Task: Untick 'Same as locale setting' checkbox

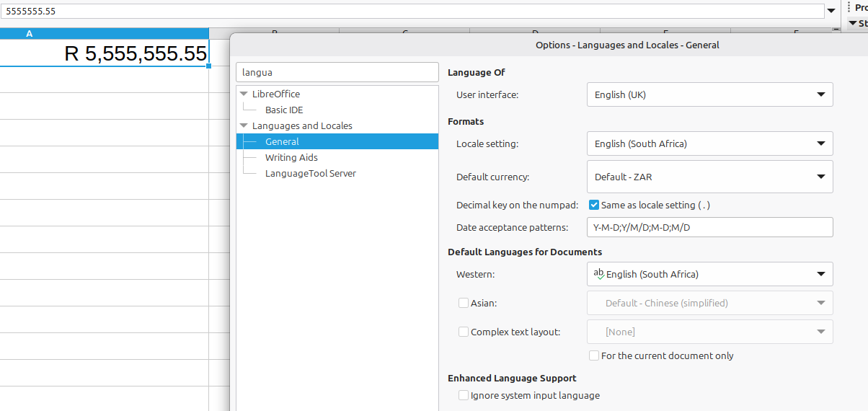Action: point(594,205)
